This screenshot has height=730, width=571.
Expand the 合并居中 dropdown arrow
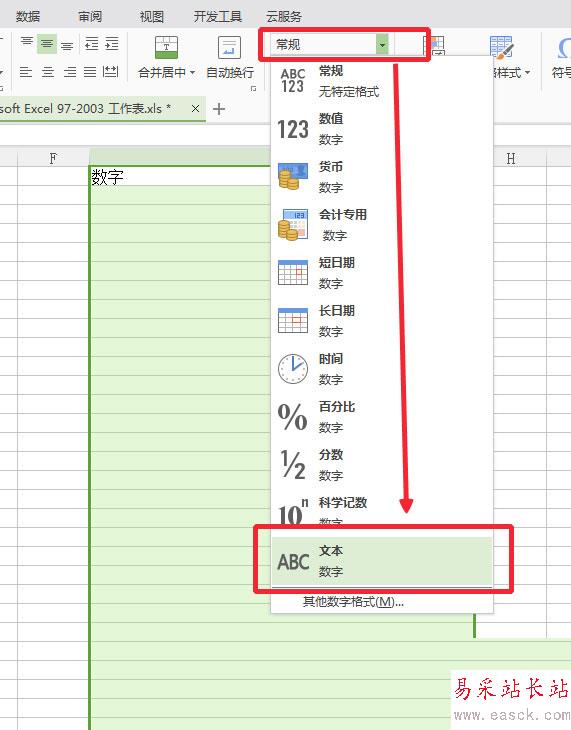192,73
